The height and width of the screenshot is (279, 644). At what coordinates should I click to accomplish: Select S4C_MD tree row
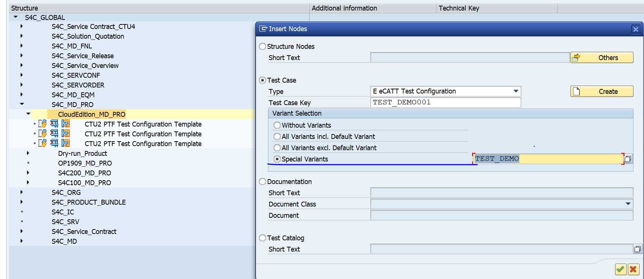(x=64, y=241)
